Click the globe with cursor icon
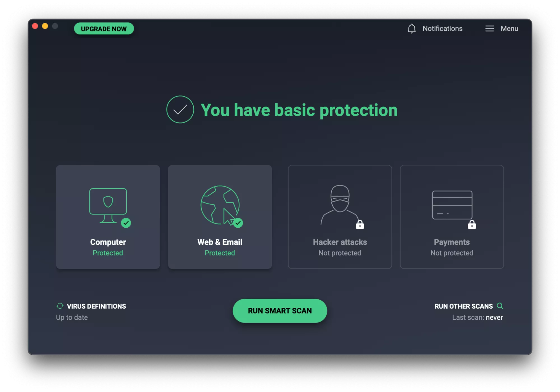This screenshot has height=392, width=560. pyautogui.click(x=220, y=205)
